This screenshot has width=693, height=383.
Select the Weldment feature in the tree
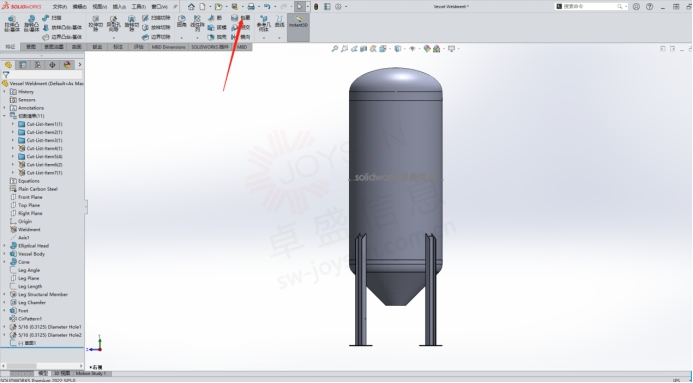29,230
